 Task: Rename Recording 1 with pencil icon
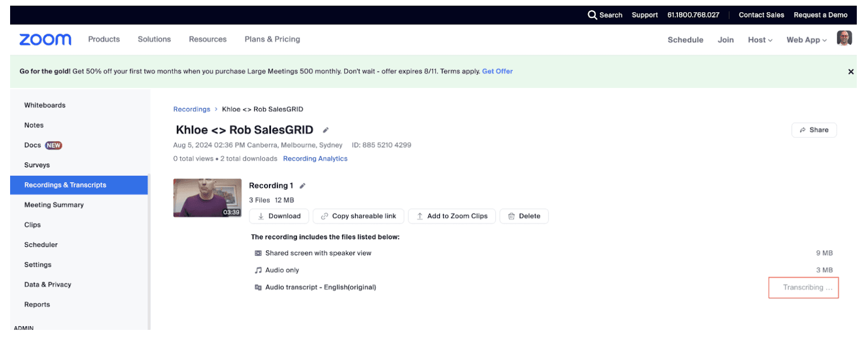302,186
